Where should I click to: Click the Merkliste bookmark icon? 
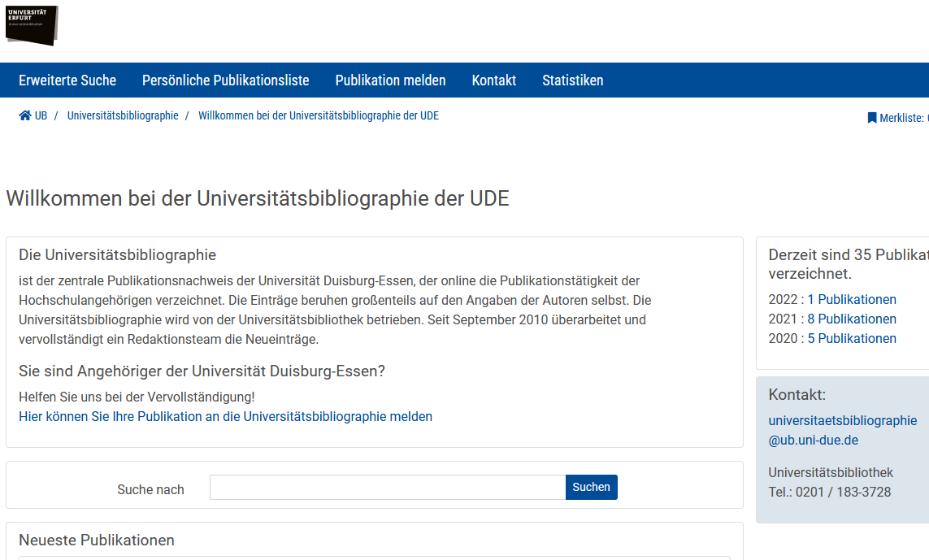(x=872, y=118)
